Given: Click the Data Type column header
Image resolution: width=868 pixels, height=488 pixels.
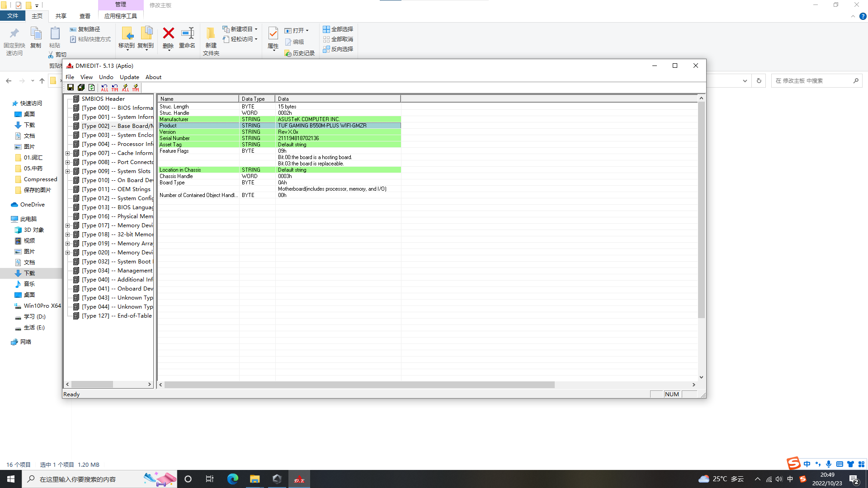Looking at the screenshot, I should pos(256,99).
